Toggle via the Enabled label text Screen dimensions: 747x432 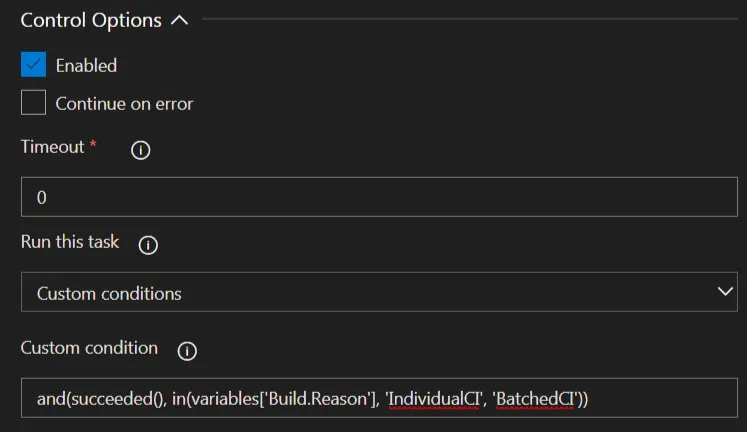pos(86,65)
